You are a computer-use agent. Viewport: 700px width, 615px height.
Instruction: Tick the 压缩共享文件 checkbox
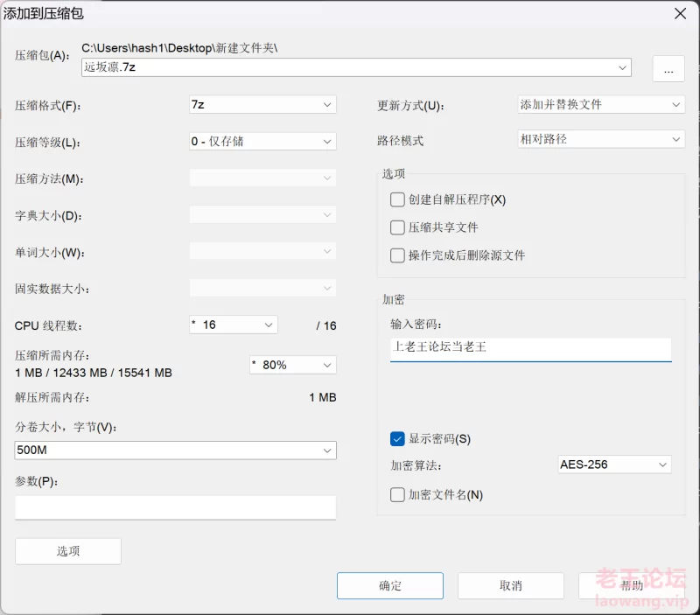(397, 227)
